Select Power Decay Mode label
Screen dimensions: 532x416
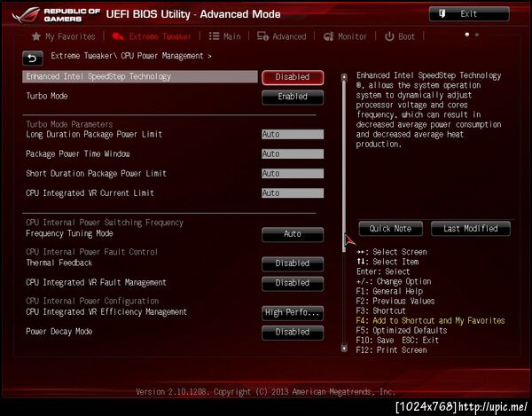click(x=59, y=332)
